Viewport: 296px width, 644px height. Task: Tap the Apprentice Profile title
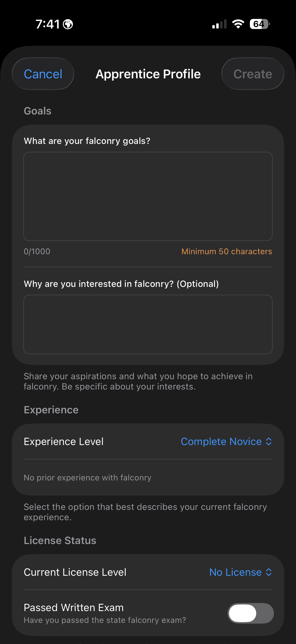click(148, 73)
